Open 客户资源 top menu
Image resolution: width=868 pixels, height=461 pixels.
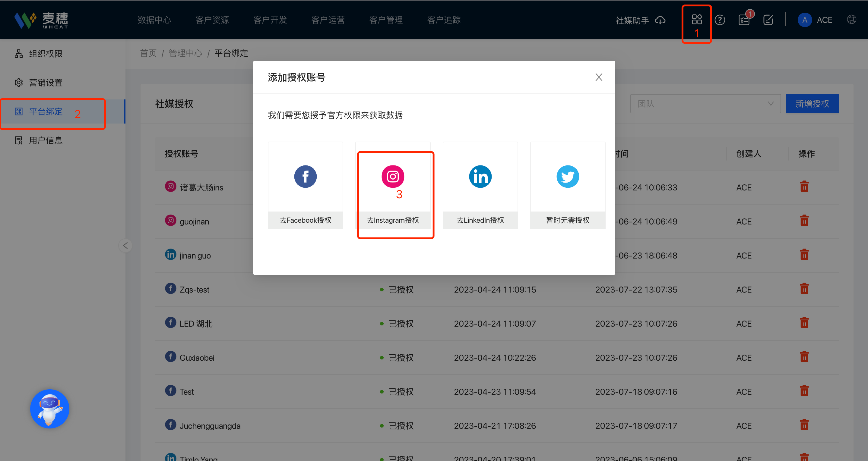(212, 20)
